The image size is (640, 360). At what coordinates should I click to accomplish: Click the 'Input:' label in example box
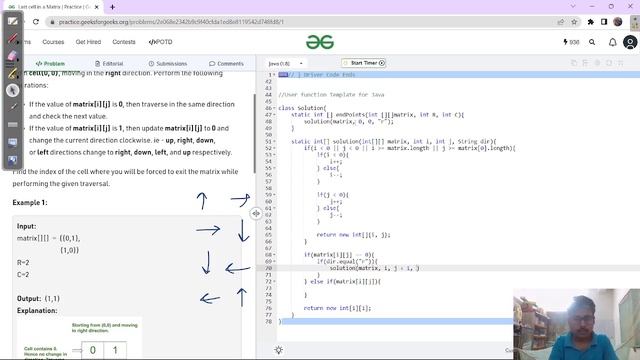(x=27, y=226)
